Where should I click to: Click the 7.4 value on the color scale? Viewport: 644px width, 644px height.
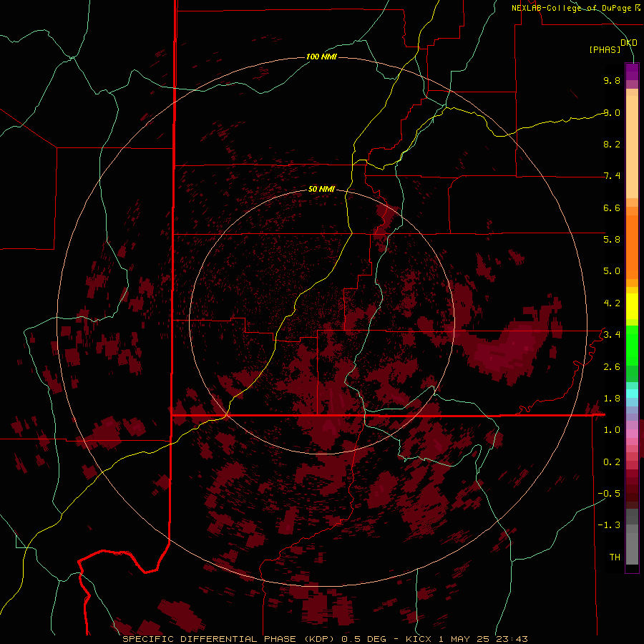(x=612, y=176)
